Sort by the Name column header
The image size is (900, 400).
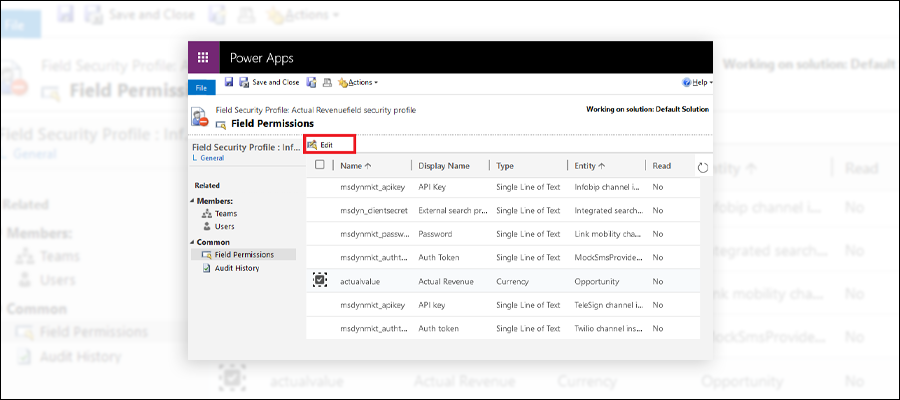coord(356,166)
